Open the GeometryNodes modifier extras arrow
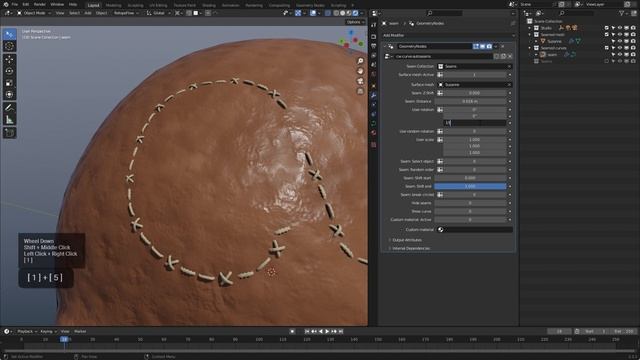Screen dimensions: 640x360 tap(496, 47)
